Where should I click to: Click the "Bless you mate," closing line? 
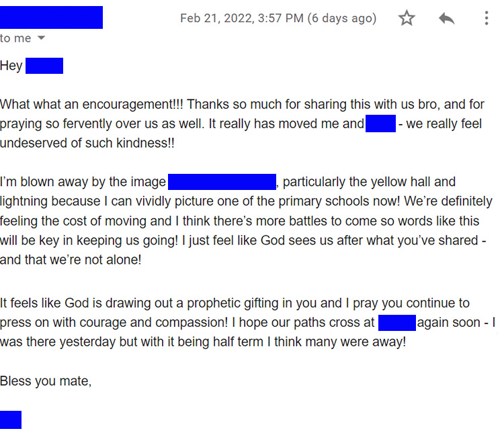tap(46, 381)
